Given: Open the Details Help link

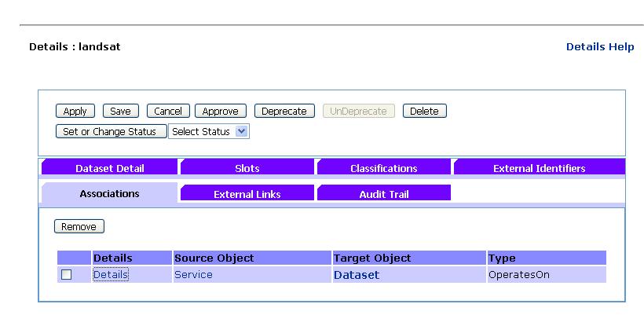Looking at the screenshot, I should (x=599, y=47).
